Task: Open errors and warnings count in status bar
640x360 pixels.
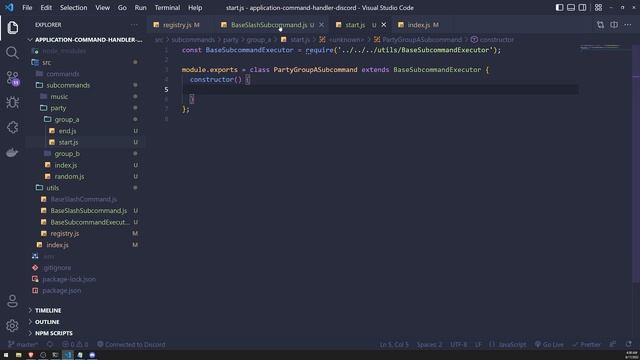Action: click(x=75, y=344)
